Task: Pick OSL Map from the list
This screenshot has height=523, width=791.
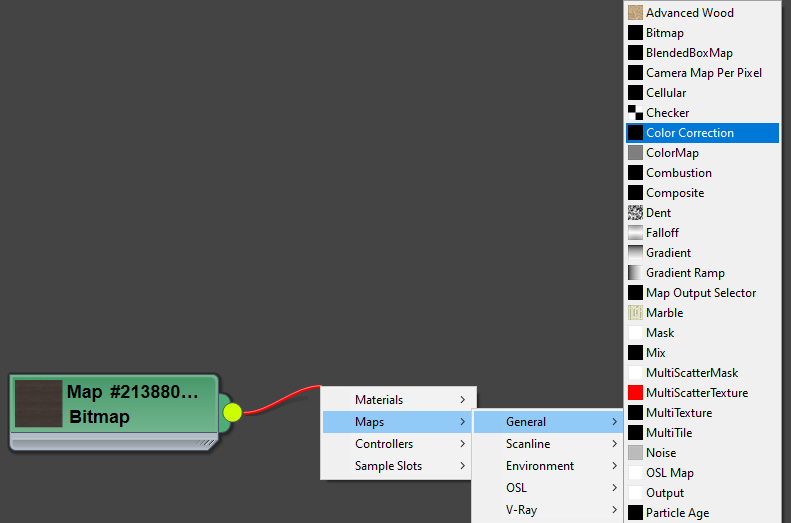Action: tap(702, 473)
